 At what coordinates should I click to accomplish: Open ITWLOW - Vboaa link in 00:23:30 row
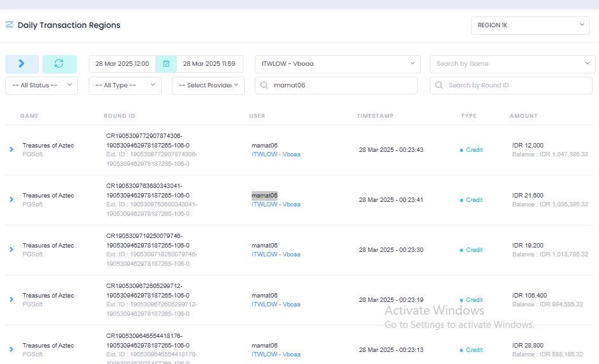point(276,254)
